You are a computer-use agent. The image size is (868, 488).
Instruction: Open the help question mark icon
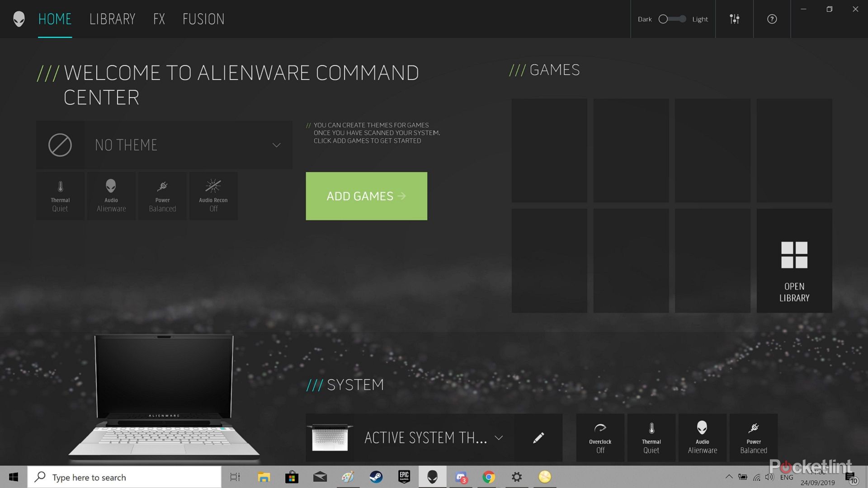click(x=772, y=19)
